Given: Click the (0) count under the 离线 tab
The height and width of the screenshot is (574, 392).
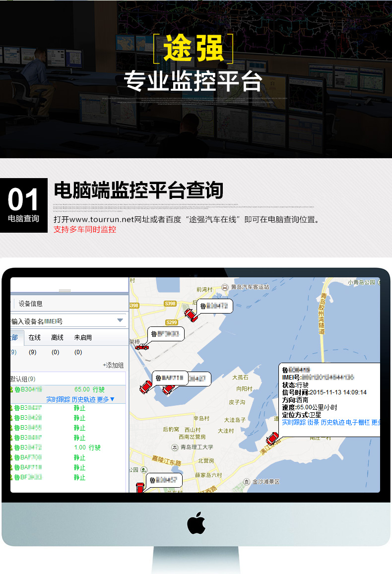Looking at the screenshot, I should point(55,352).
